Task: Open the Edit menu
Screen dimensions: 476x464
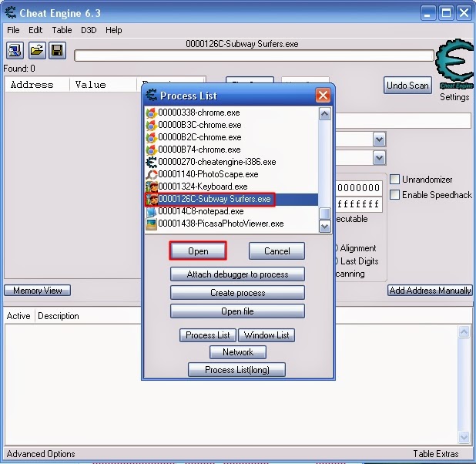Action: (x=35, y=30)
